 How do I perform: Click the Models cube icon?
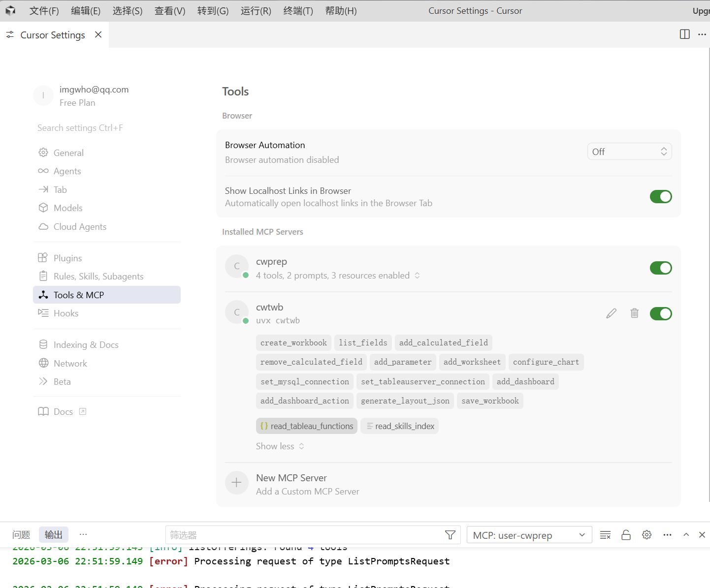pos(43,208)
